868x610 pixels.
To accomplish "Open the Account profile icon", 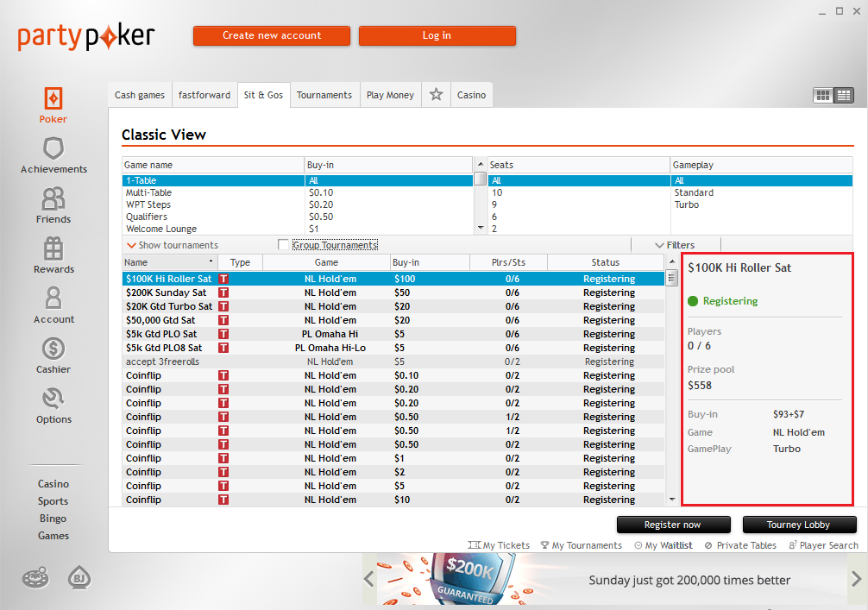I will (53, 299).
